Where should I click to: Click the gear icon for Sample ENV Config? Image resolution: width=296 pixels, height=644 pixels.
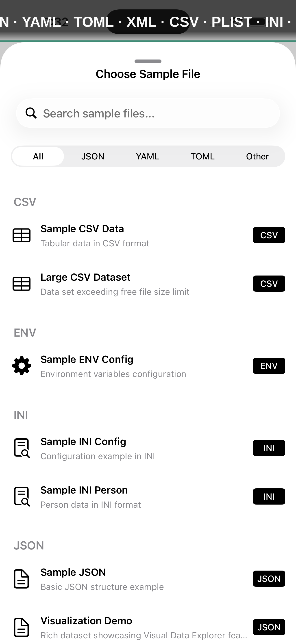tap(22, 366)
